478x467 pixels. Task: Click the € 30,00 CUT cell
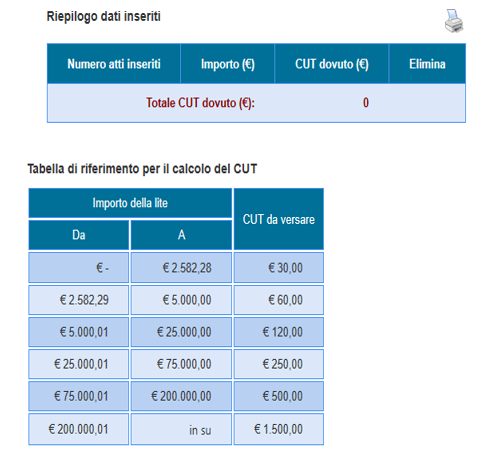(279, 268)
